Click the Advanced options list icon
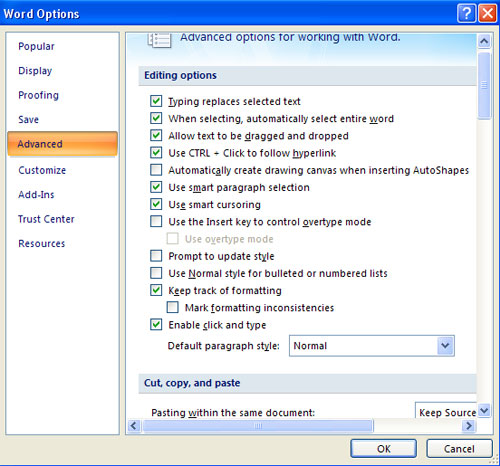The width and height of the screenshot is (500, 466). (159, 40)
